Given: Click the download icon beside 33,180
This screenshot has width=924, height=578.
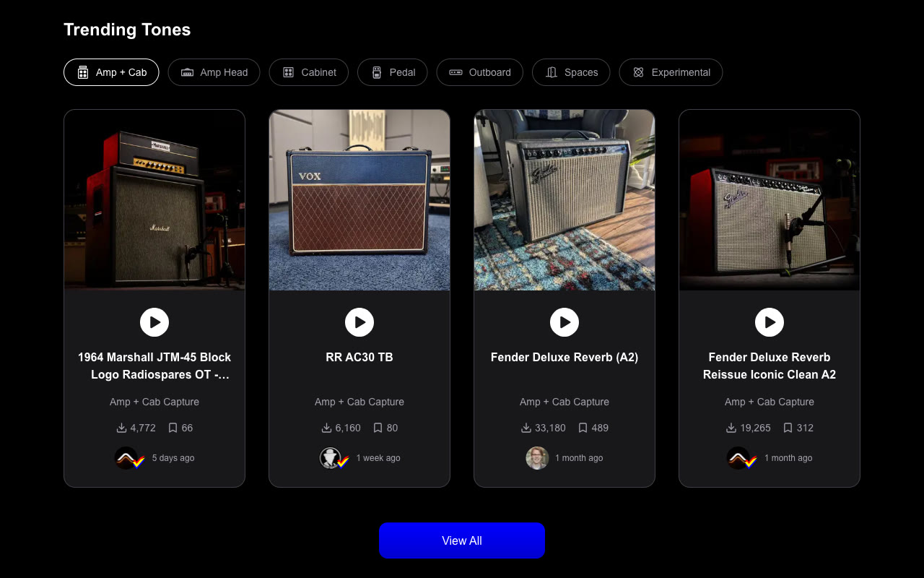Looking at the screenshot, I should coord(526,428).
